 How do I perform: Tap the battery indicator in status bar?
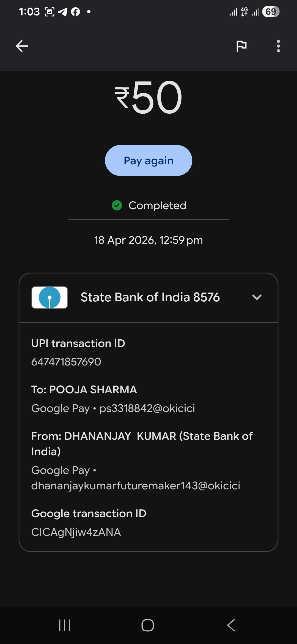click(271, 12)
